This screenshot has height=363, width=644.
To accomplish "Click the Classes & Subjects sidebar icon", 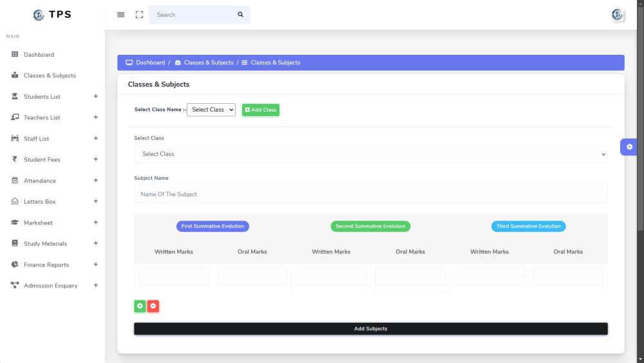I will (15, 75).
